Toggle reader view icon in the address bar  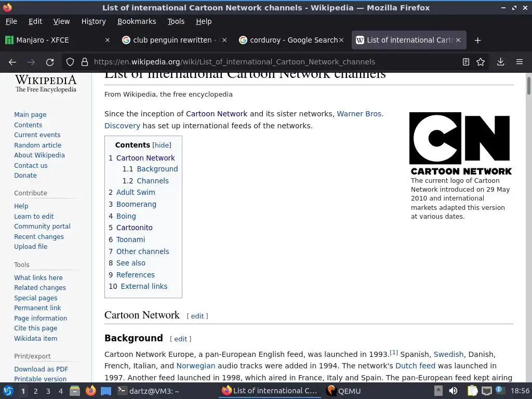[466, 62]
